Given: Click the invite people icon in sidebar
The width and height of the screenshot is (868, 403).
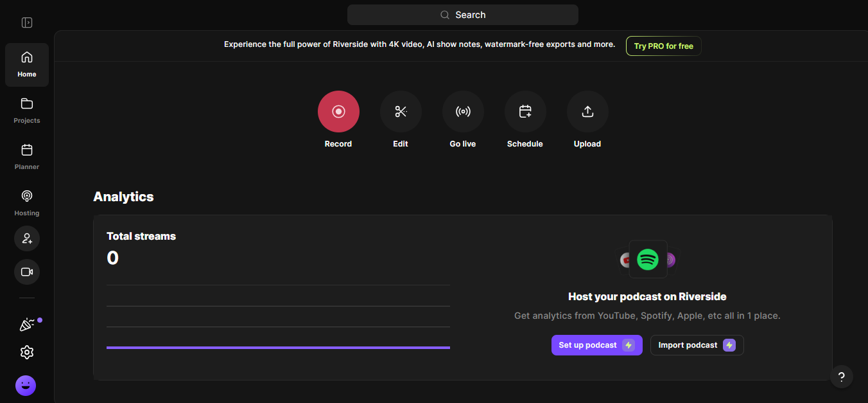Looking at the screenshot, I should pyautogui.click(x=27, y=238).
